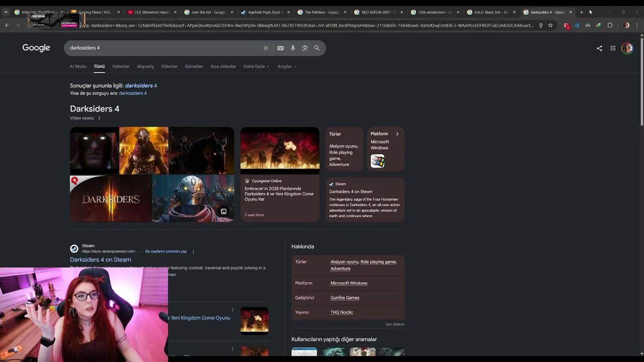
Task: Search instead for original darkssiders 4
Action: click(x=133, y=93)
